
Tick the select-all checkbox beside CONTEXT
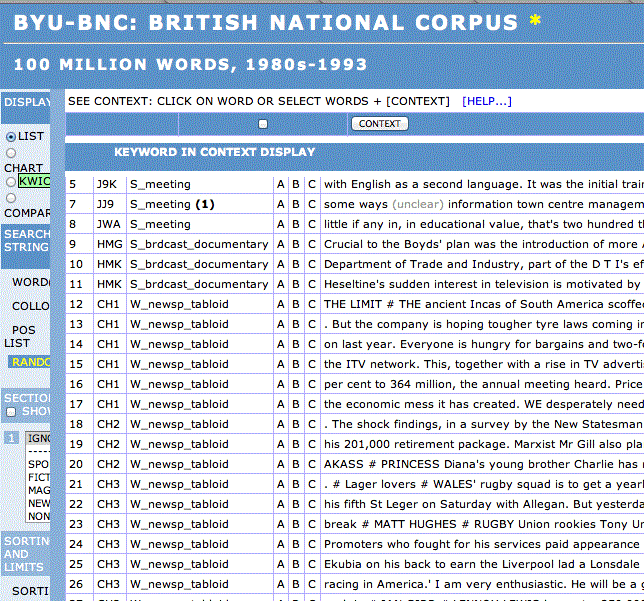coord(263,124)
